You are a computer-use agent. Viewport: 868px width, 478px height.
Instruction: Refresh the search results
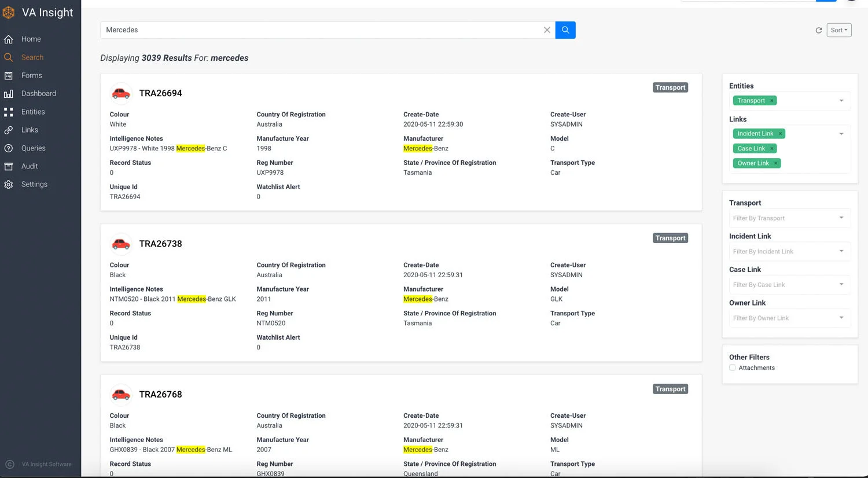[x=819, y=30]
